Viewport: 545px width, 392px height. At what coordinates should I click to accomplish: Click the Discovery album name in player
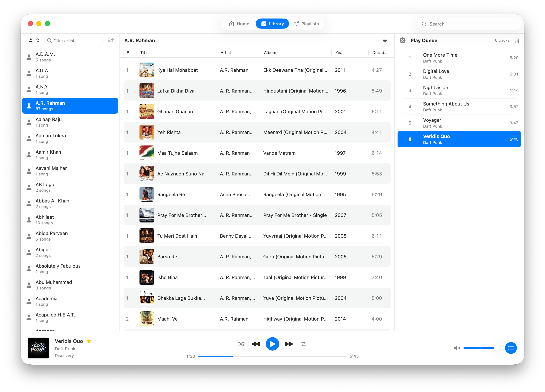tap(64, 356)
